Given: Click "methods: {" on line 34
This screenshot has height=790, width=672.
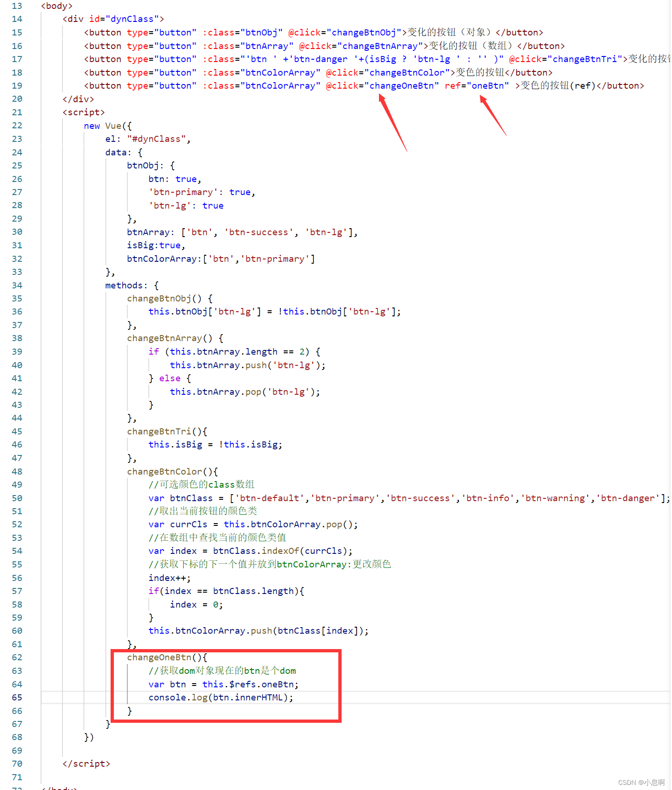Looking at the screenshot, I should (132, 286).
